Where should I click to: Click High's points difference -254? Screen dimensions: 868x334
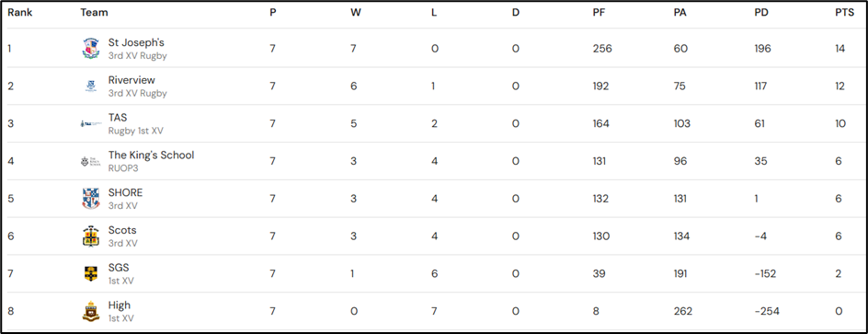767,311
